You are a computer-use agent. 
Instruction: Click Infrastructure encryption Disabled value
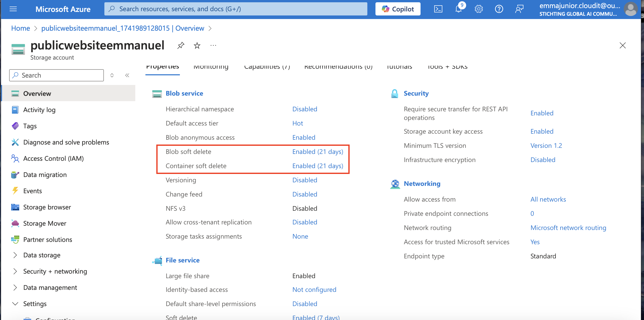[543, 160]
